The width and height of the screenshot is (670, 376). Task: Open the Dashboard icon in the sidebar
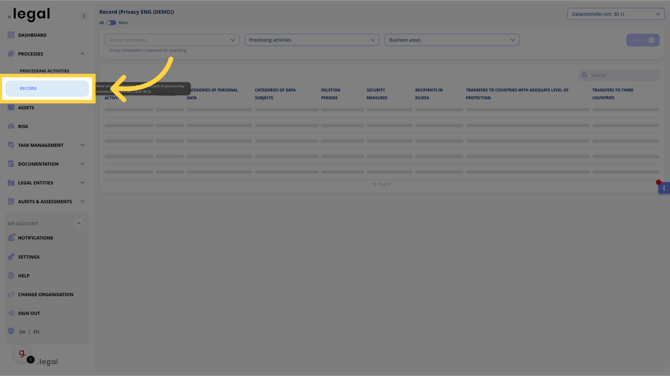11,35
